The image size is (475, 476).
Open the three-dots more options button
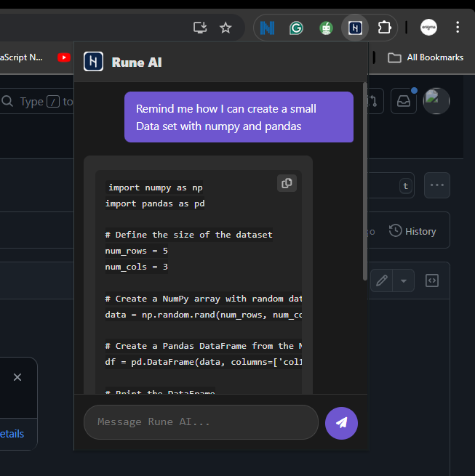[x=437, y=185]
